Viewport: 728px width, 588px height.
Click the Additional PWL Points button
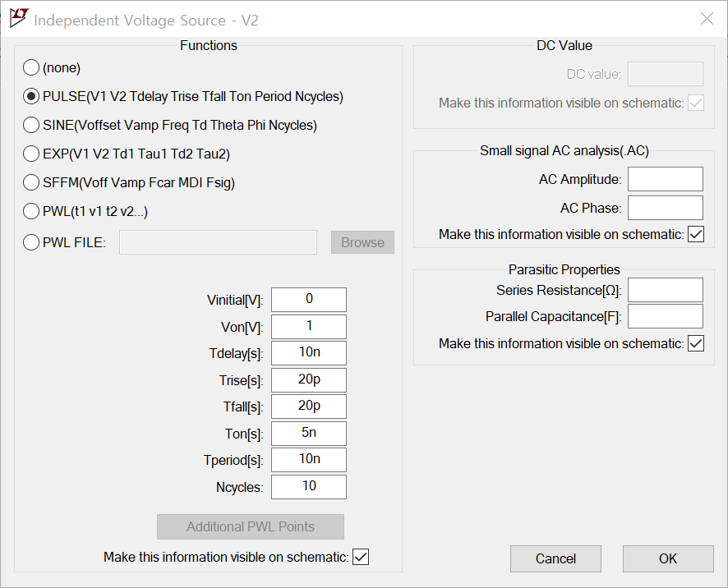coord(251,526)
